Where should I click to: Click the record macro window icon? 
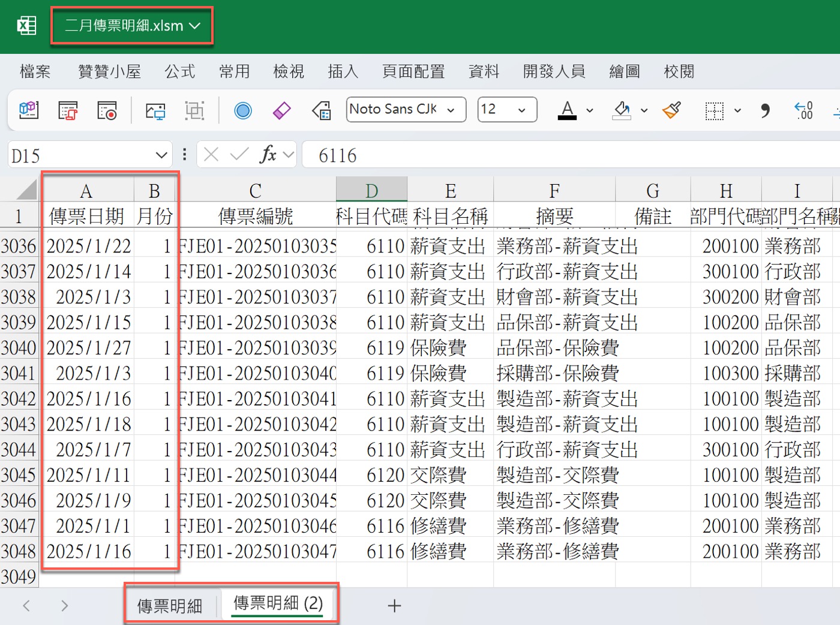point(107,110)
